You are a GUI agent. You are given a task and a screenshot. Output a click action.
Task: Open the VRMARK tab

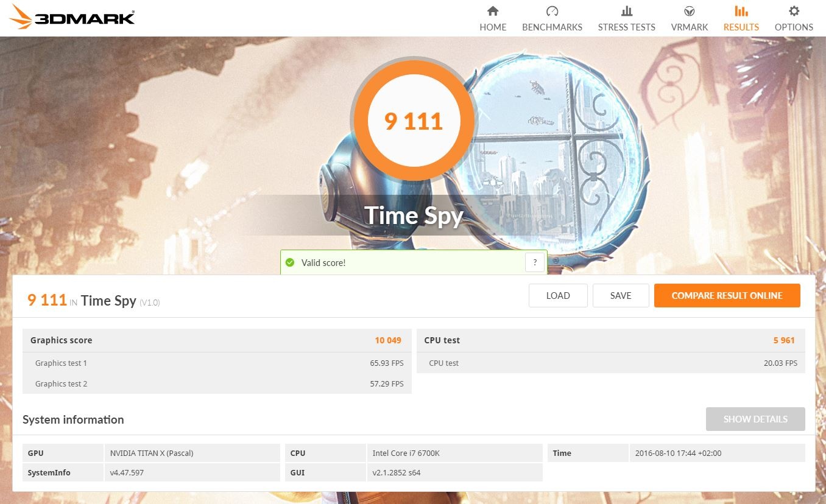coord(690,18)
